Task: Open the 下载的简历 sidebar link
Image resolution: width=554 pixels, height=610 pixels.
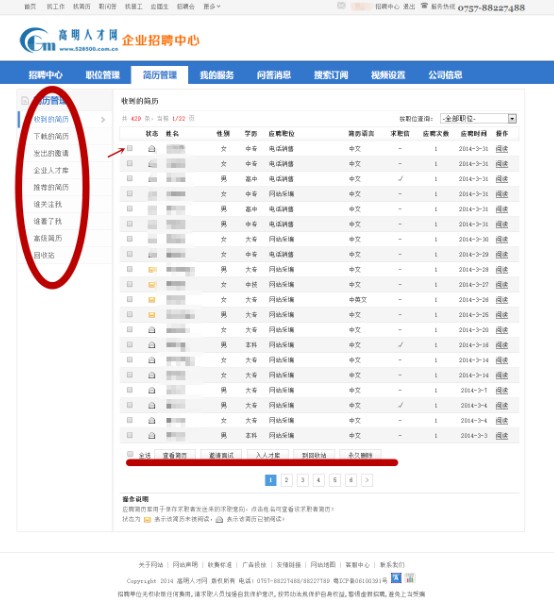Action: click(x=51, y=137)
